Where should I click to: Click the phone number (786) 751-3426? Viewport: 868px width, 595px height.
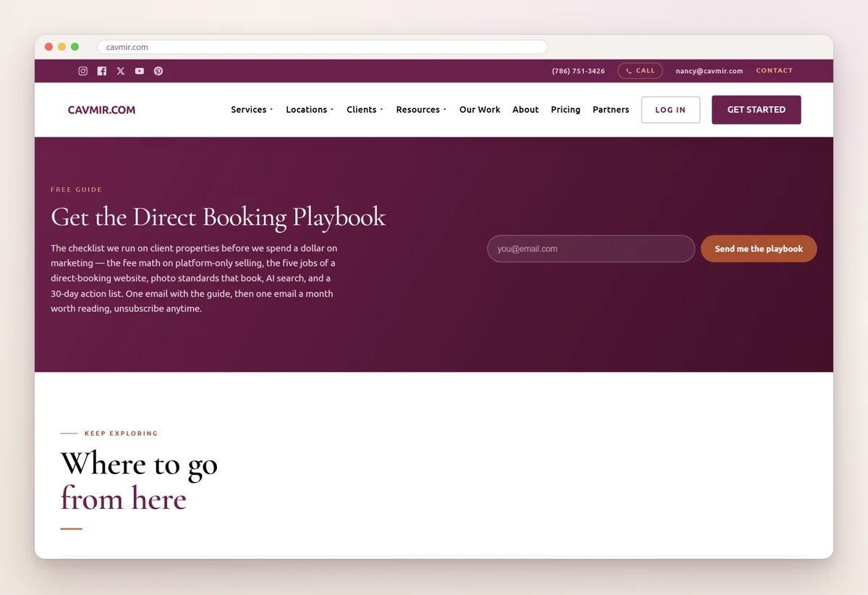(578, 71)
